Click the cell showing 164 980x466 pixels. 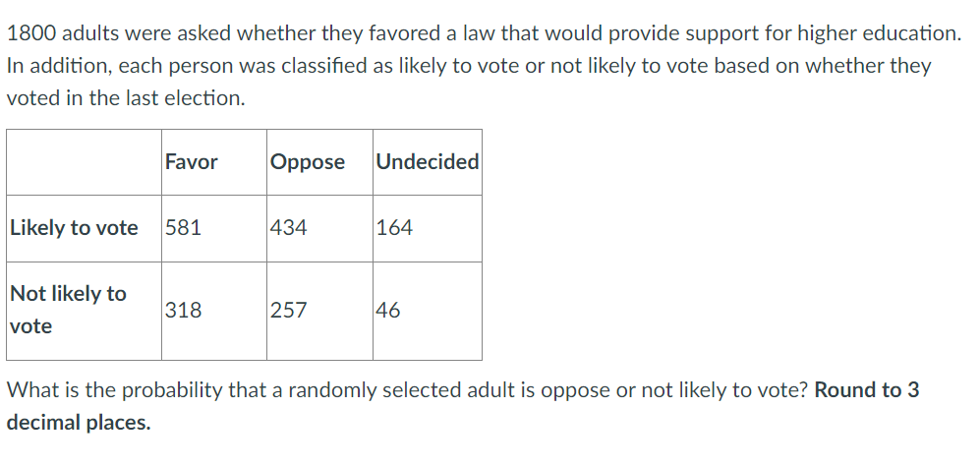[x=395, y=228]
